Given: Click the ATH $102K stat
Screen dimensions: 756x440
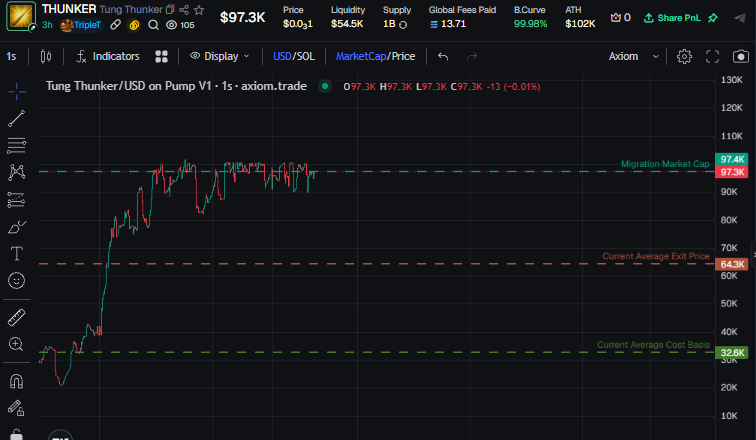Looking at the screenshot, I should [x=580, y=17].
